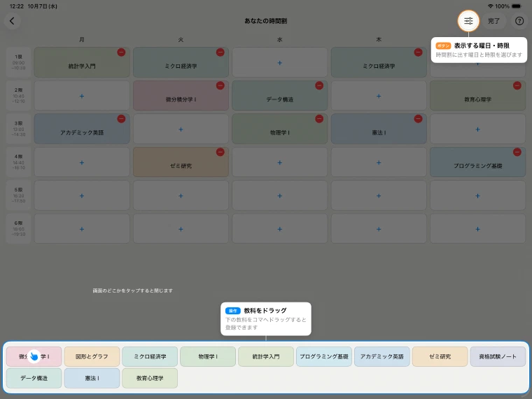Add a subject to Monday 2限 with the plus

click(x=82, y=96)
